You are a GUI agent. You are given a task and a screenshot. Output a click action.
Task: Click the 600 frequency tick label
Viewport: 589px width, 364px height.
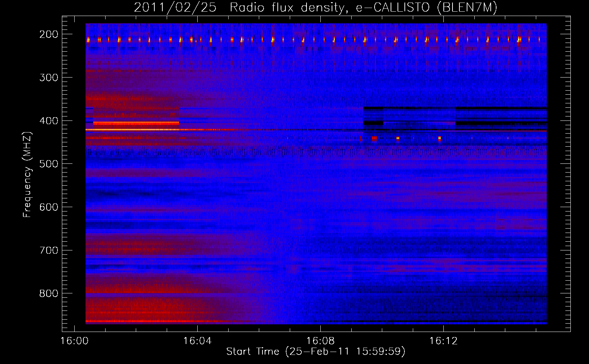(x=49, y=207)
